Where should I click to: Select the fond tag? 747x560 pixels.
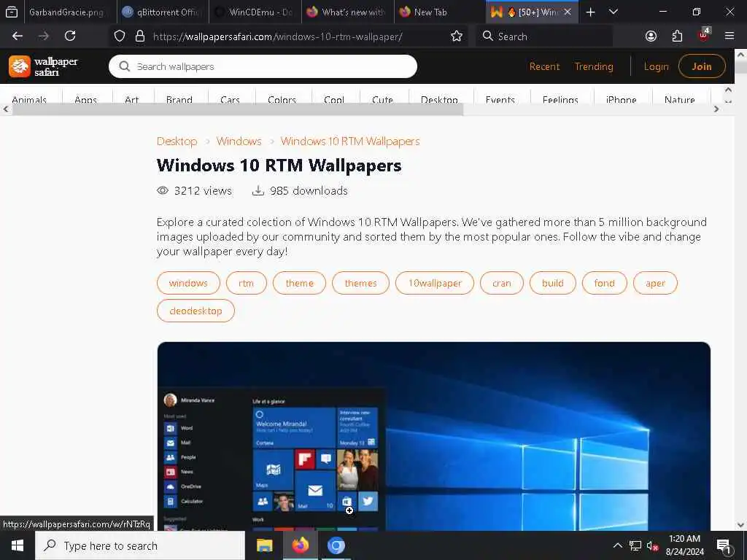click(605, 283)
